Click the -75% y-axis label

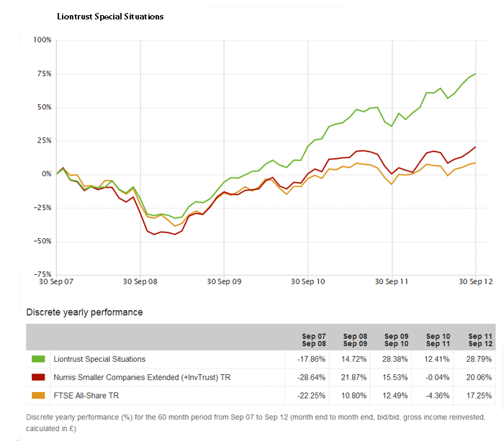coord(42,274)
